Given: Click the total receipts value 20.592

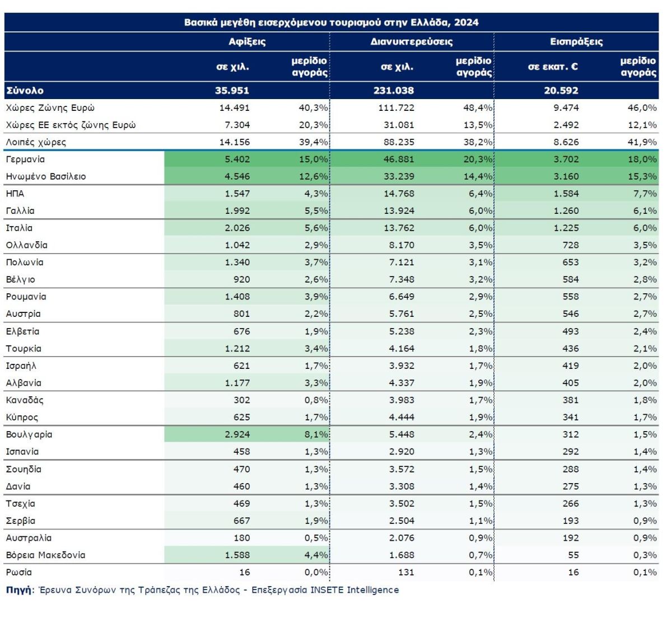Looking at the screenshot, I should point(561,91).
